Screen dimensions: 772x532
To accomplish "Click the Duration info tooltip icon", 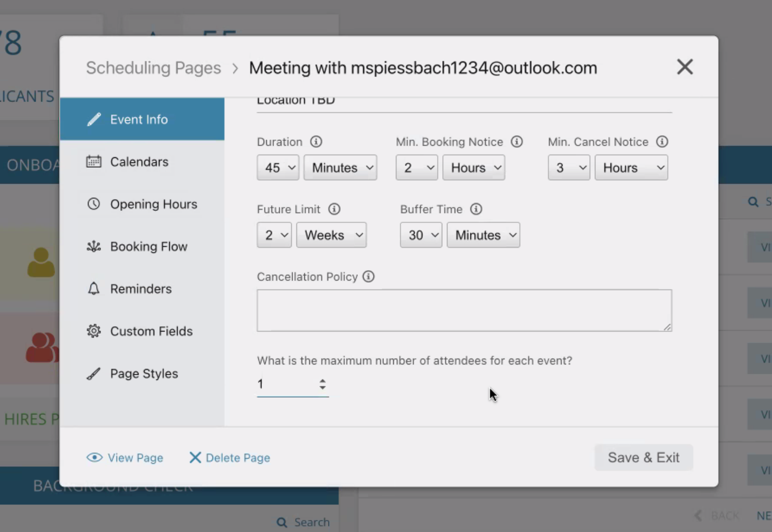I will click(x=316, y=142).
